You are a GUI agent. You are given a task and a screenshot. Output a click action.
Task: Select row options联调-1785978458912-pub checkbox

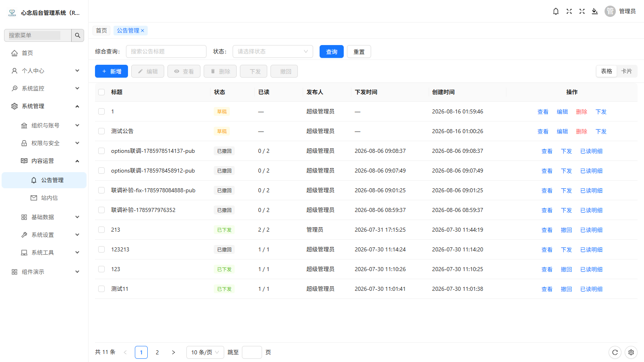pos(101,171)
